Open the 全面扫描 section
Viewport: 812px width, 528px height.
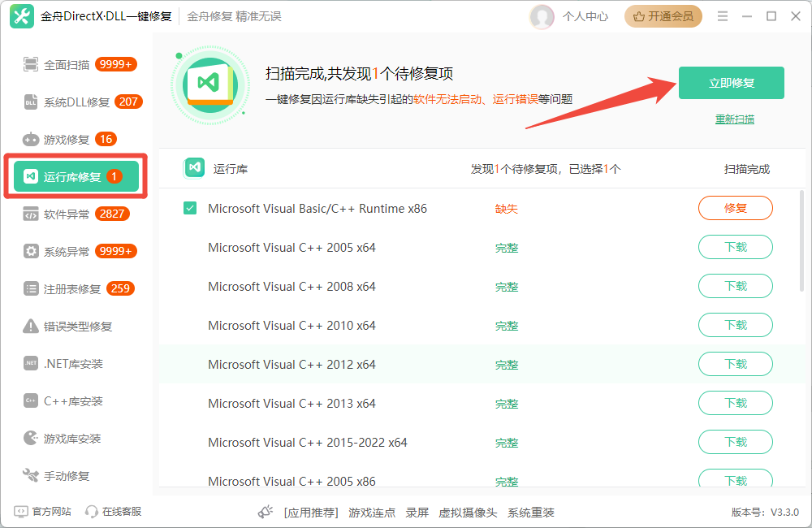click(x=80, y=64)
